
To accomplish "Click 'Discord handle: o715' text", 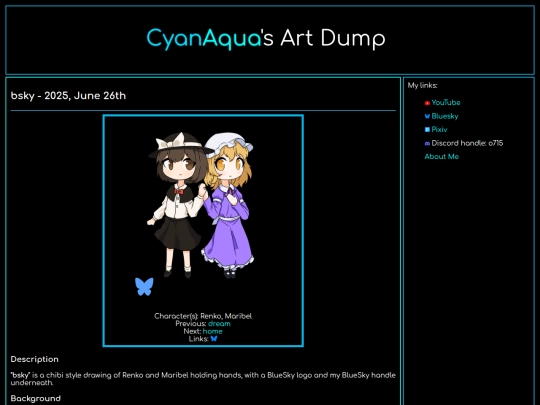I will 467,143.
